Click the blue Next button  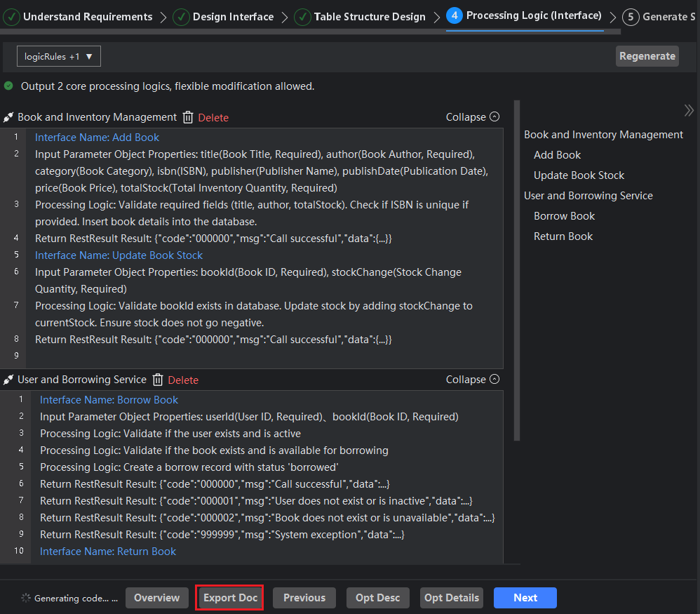pos(525,598)
